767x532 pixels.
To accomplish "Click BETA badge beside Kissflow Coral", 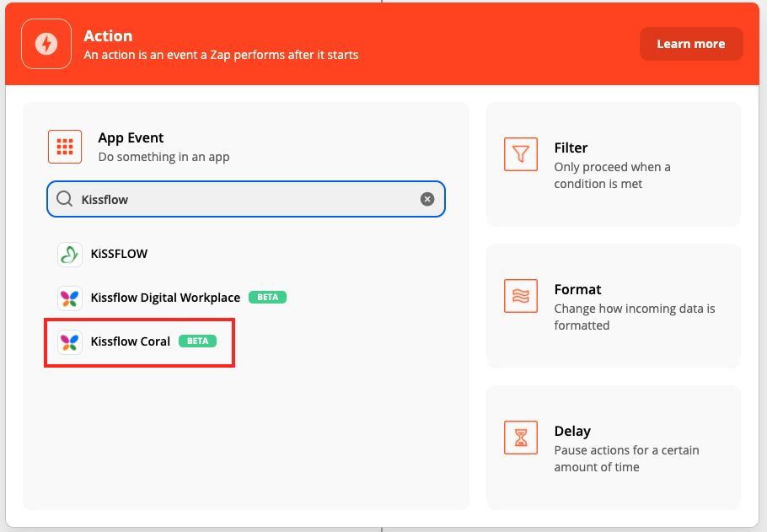I will click(x=197, y=341).
